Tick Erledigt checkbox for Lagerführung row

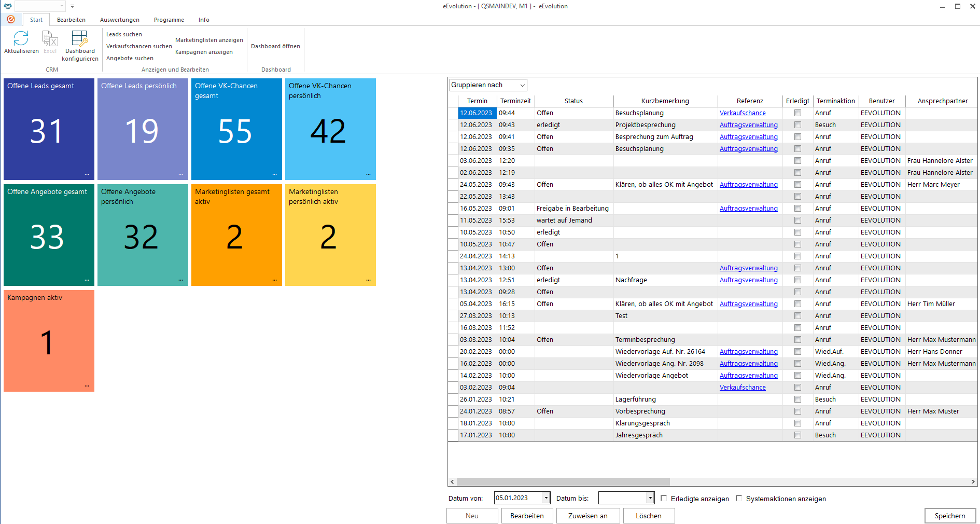click(x=797, y=399)
